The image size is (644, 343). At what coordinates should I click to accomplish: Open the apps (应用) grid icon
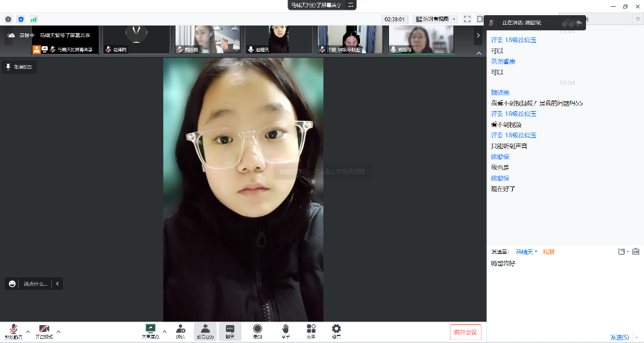coord(311,329)
